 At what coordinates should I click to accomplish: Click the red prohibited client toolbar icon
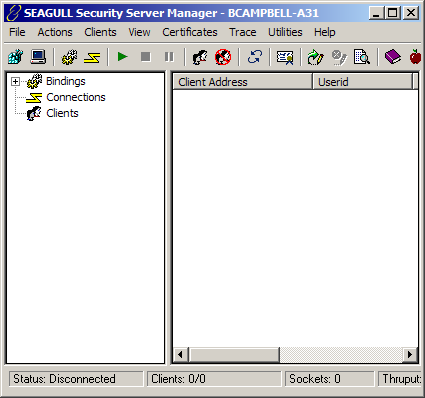coord(223,57)
